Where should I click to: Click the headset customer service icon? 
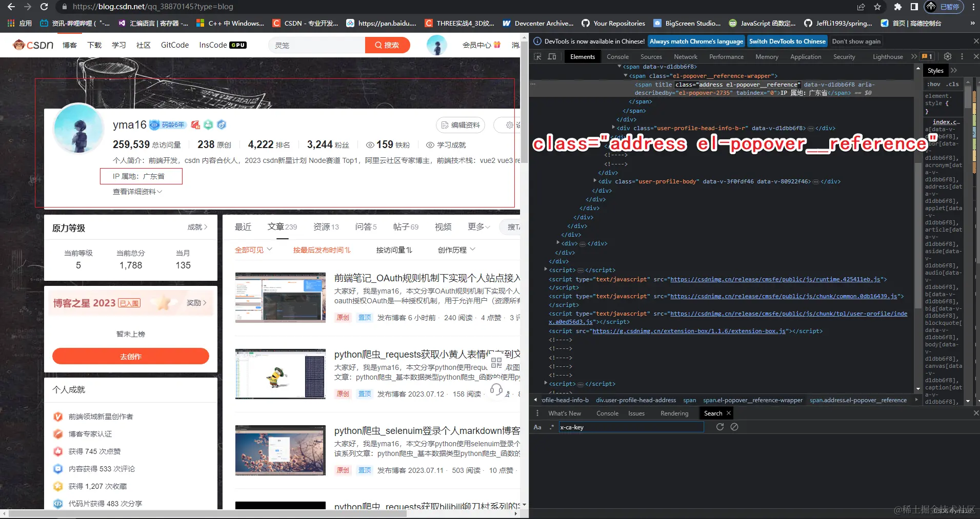click(x=496, y=390)
